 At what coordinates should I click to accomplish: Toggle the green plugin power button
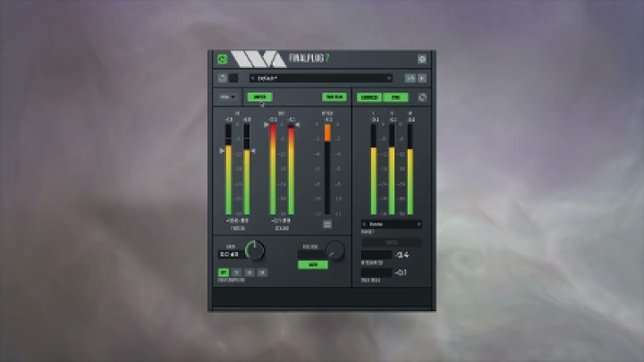222,59
